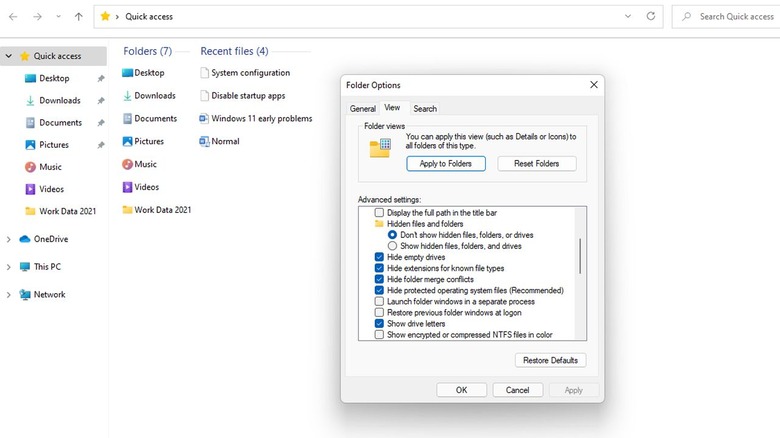Screen dimensions: 780x438
Task: Select Desktop folder in Folders list
Action: click(143, 73)
